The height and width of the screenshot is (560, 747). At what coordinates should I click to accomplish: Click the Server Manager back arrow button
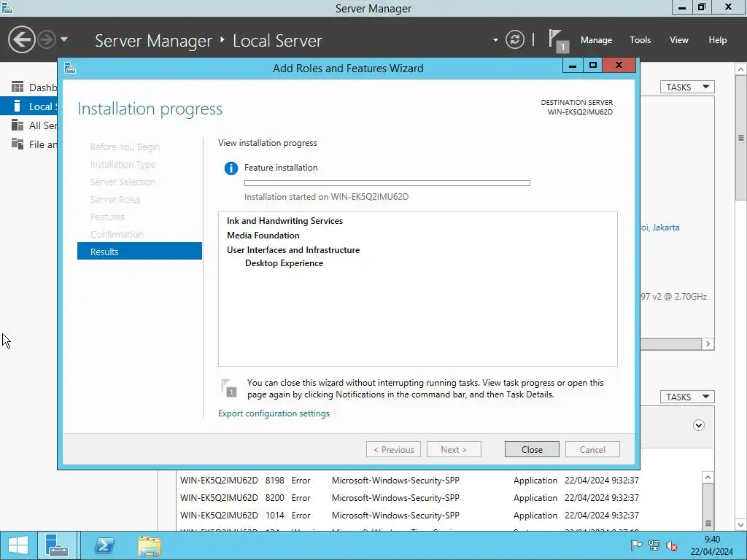pyautogui.click(x=21, y=39)
